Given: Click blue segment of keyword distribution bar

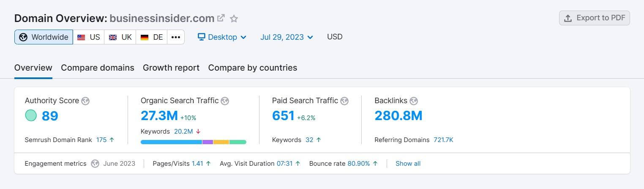Looking at the screenshot, I should (171, 142).
